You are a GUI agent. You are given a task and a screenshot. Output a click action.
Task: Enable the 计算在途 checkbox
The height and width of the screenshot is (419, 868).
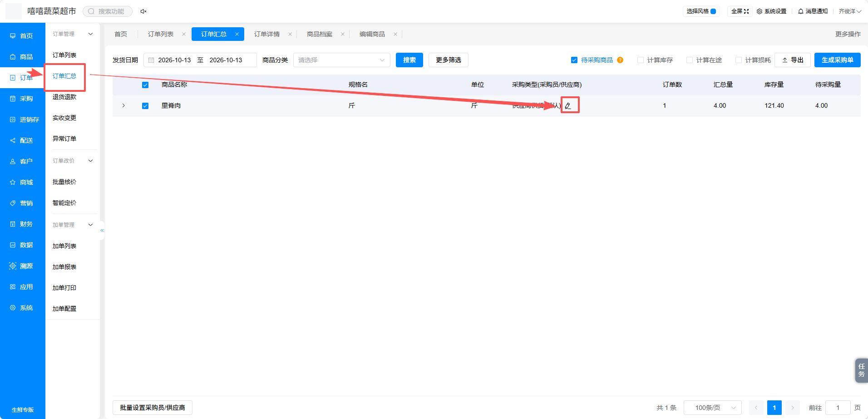(690, 60)
